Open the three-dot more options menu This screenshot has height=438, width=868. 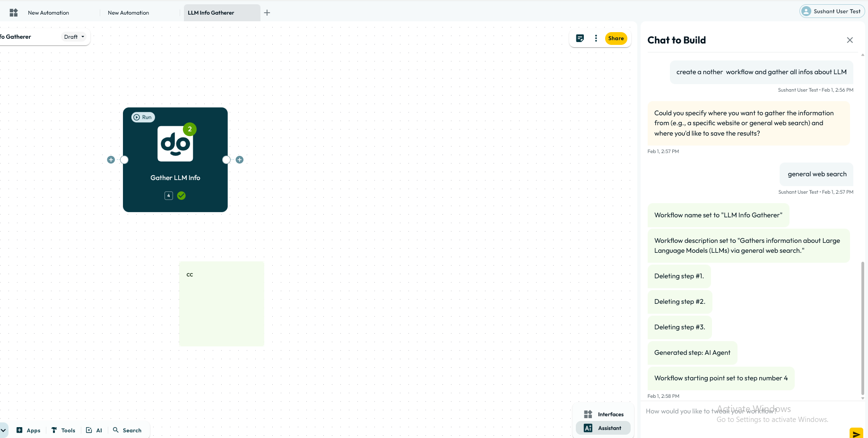[596, 38]
